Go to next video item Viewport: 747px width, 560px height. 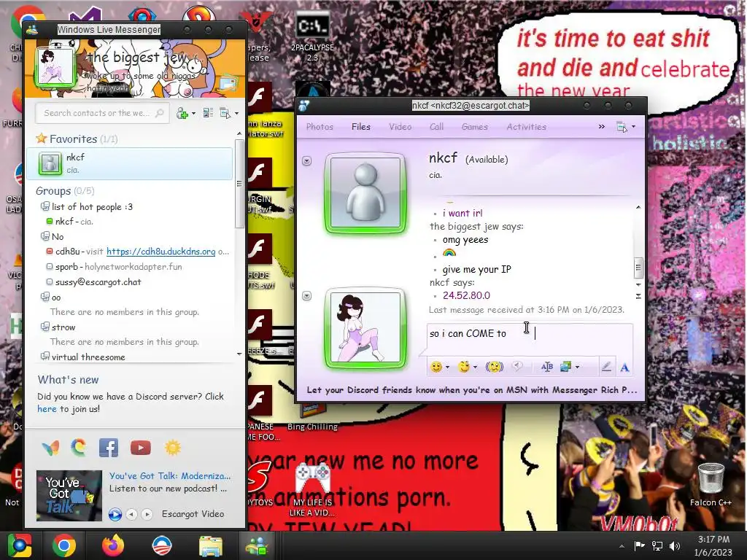click(x=147, y=514)
